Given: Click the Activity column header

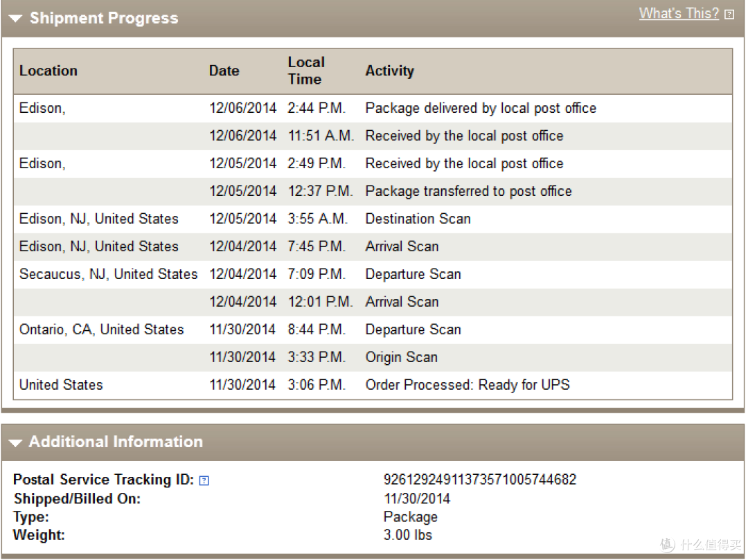Looking at the screenshot, I should pos(390,71).
